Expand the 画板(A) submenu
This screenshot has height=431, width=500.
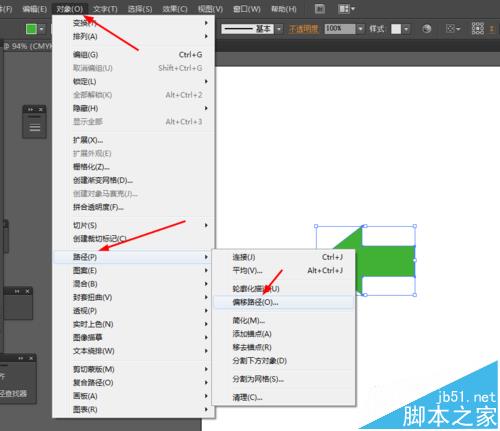[133, 396]
